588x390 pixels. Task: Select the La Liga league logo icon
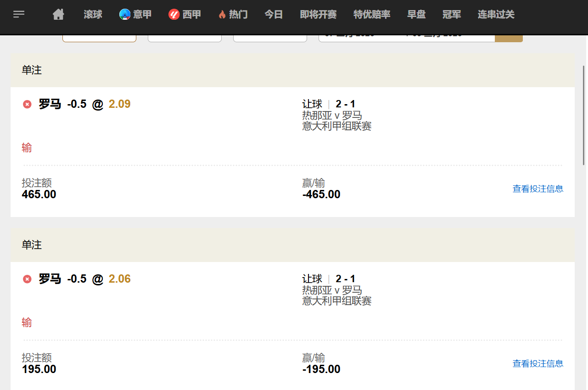pos(174,14)
